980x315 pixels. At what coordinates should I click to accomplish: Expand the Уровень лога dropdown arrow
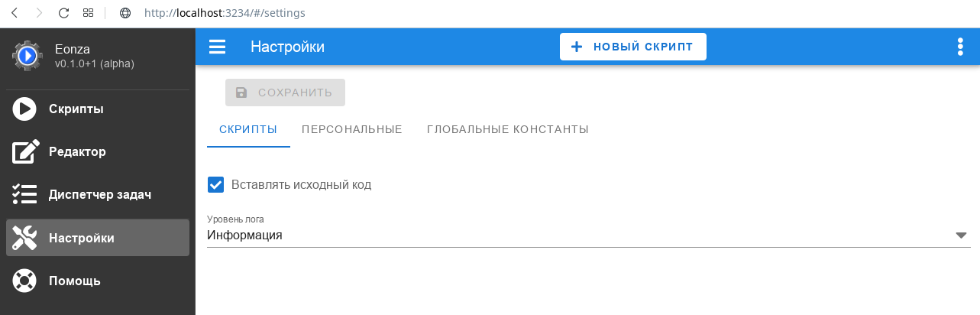(x=962, y=235)
